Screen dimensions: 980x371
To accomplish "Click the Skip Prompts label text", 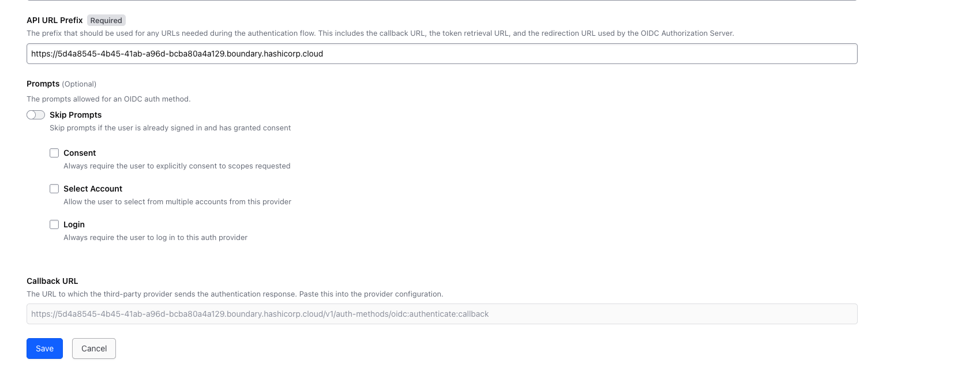I will (76, 115).
